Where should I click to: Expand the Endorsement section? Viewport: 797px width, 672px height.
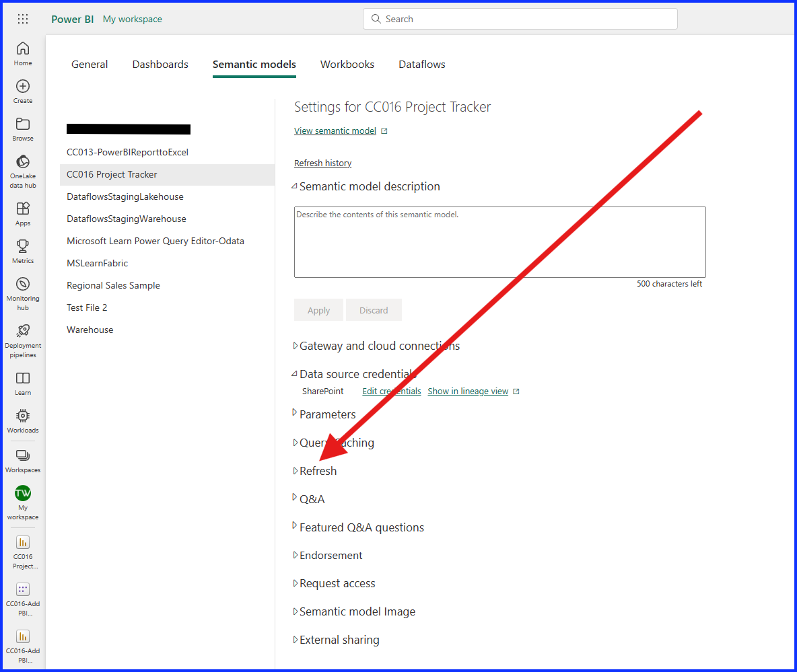click(x=296, y=555)
